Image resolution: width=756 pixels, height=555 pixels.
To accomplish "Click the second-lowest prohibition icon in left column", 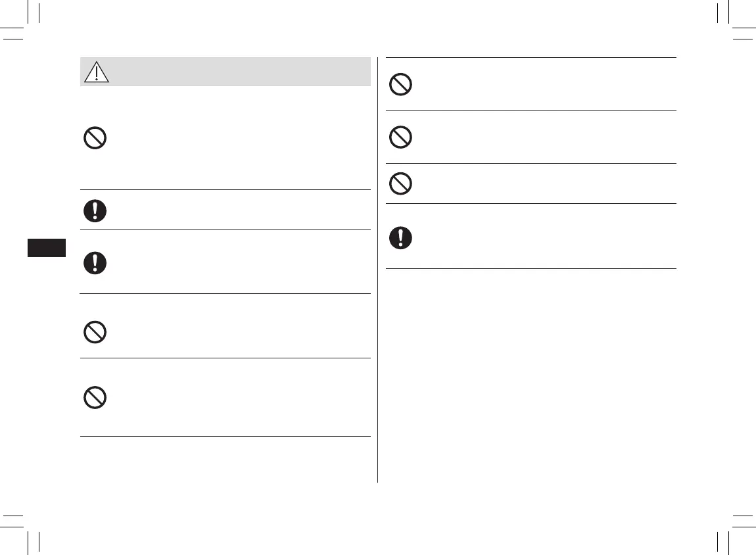I will pos(95,333).
